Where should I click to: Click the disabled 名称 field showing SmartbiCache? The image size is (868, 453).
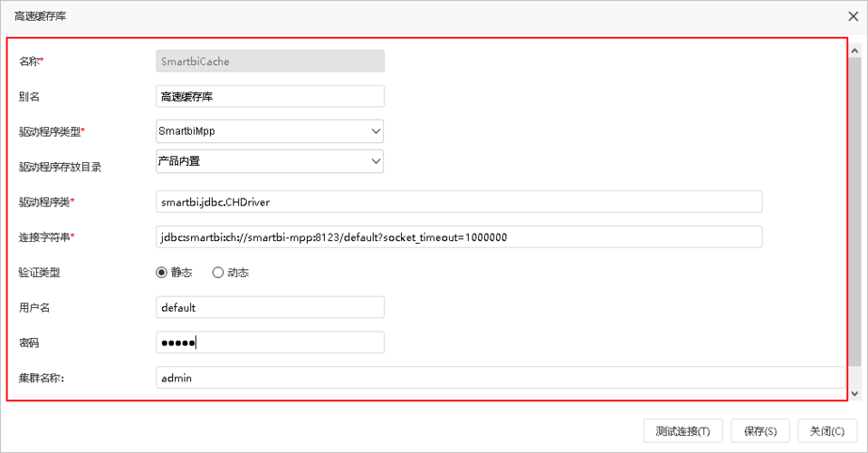tap(270, 62)
